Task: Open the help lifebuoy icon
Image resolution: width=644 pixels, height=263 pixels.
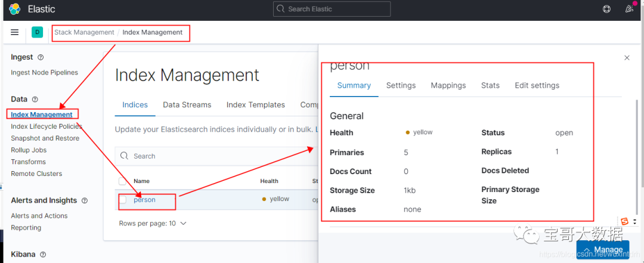Action: coord(606,9)
